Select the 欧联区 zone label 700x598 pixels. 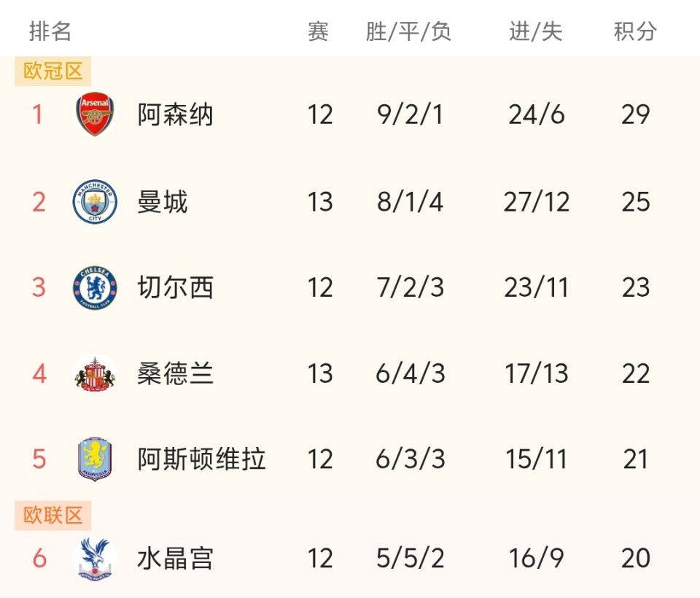pyautogui.click(x=53, y=515)
